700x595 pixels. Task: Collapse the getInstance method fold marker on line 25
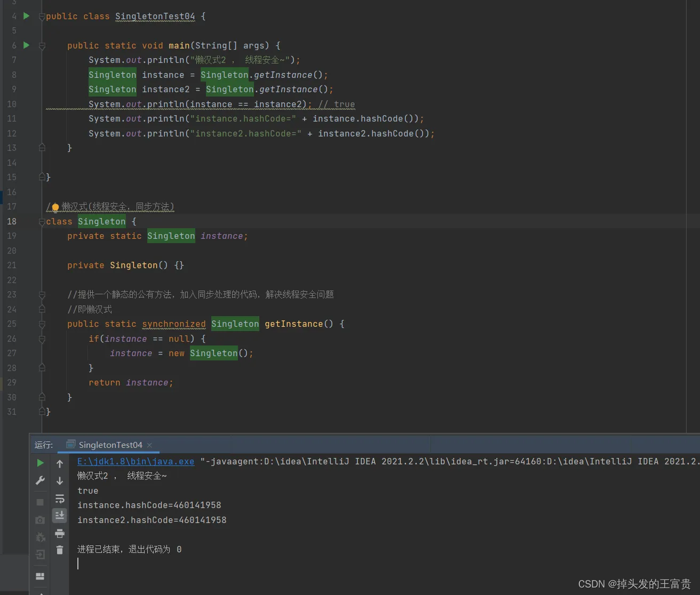tap(42, 324)
